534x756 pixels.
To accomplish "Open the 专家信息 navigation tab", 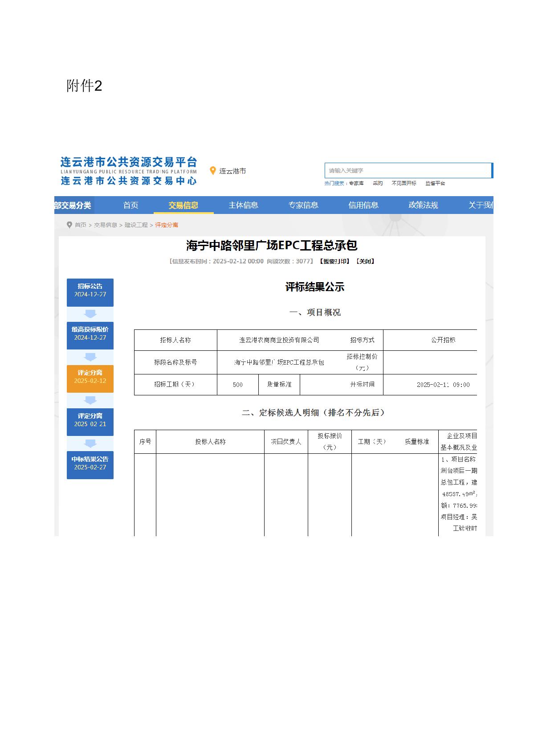I will [x=304, y=205].
